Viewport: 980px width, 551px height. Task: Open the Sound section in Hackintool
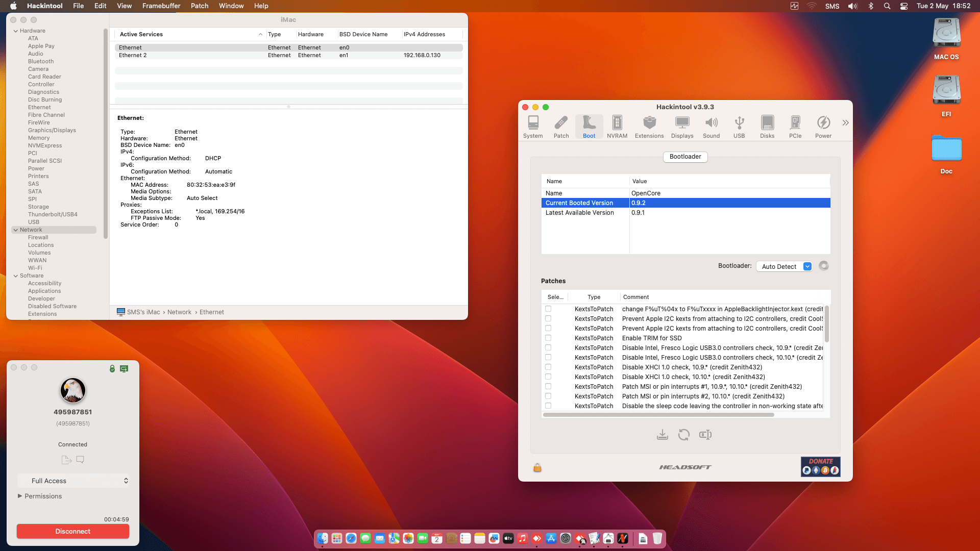tap(711, 127)
